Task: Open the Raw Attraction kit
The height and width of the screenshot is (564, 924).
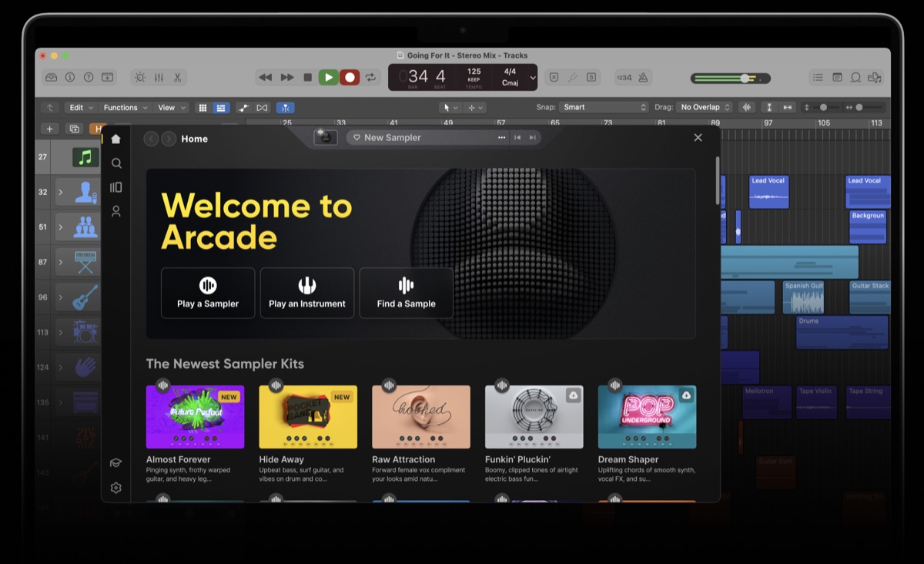Action: click(x=421, y=417)
